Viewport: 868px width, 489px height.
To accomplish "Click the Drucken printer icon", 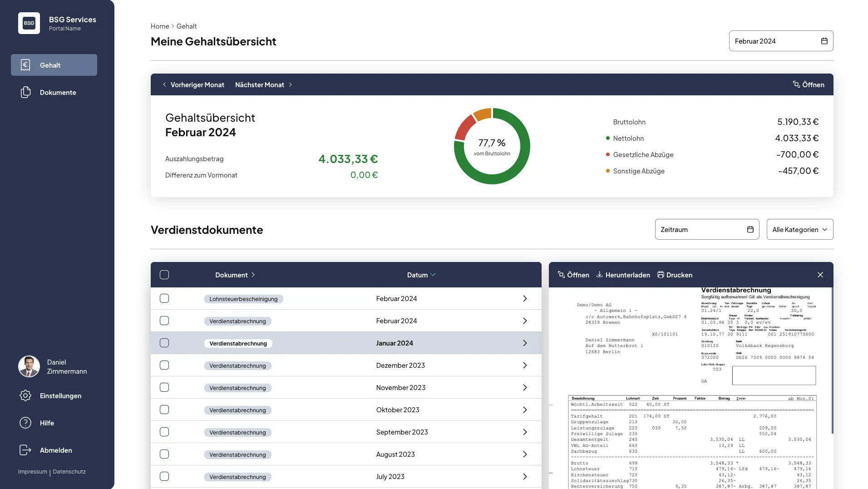I will pos(661,275).
